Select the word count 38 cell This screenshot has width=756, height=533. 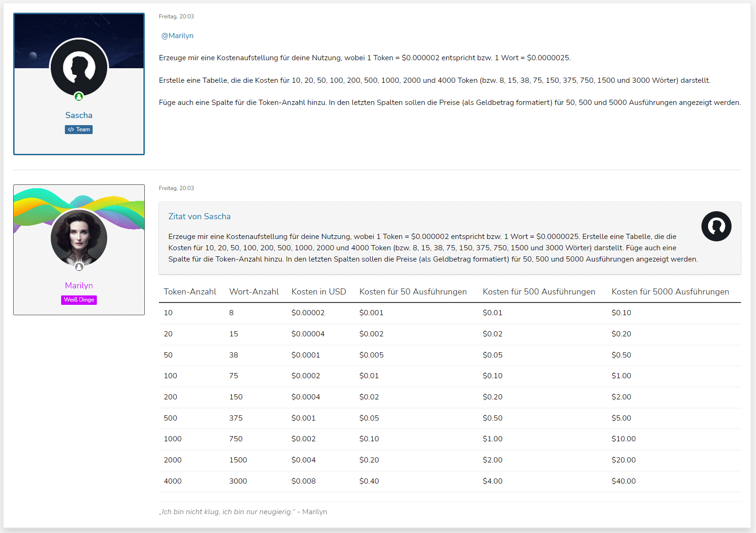click(234, 355)
